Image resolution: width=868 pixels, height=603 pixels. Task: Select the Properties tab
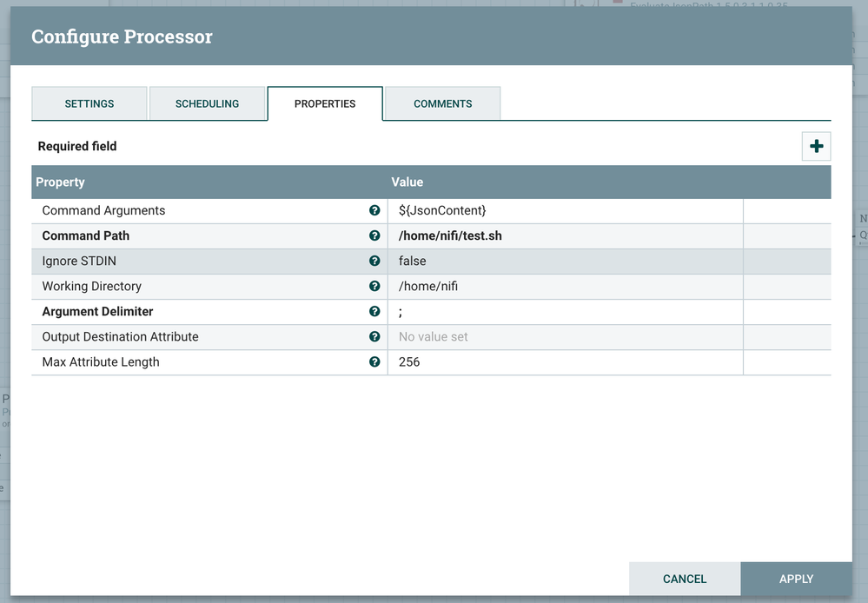325,103
